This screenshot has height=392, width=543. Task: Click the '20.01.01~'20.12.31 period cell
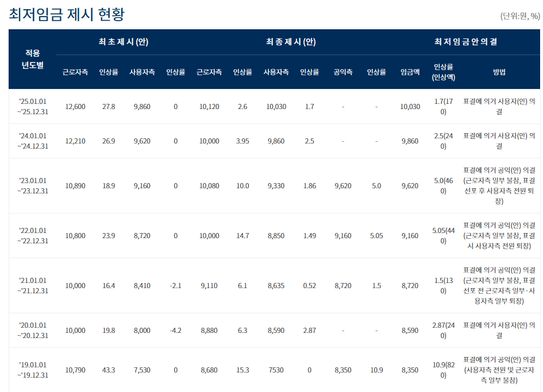33,331
